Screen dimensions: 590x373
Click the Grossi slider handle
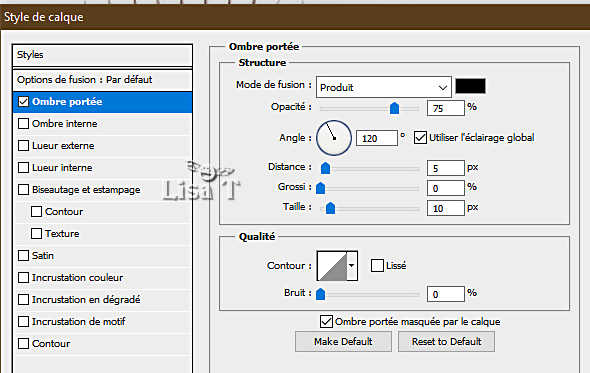(x=321, y=188)
